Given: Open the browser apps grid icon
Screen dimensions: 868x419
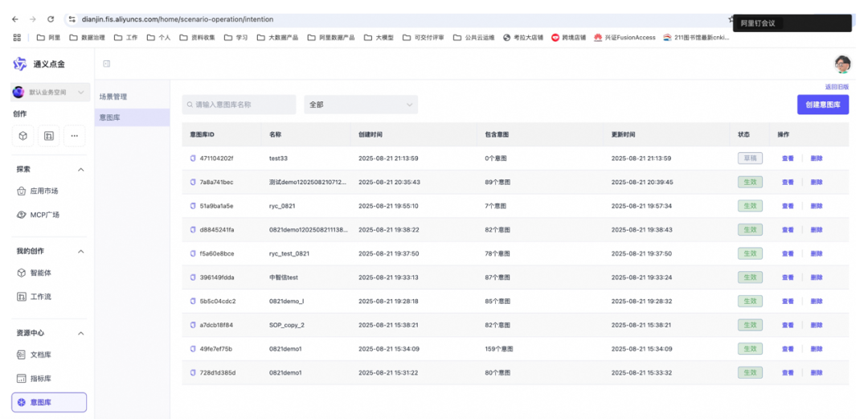Looking at the screenshot, I should pyautogui.click(x=17, y=37).
